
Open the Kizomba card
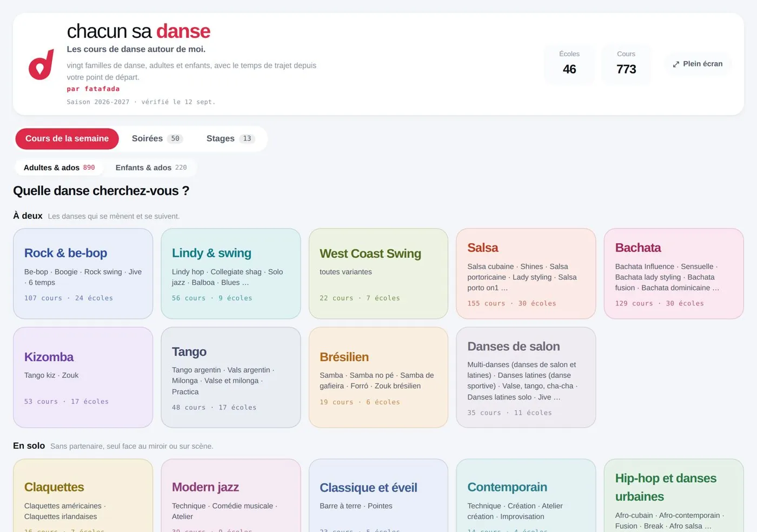point(83,377)
